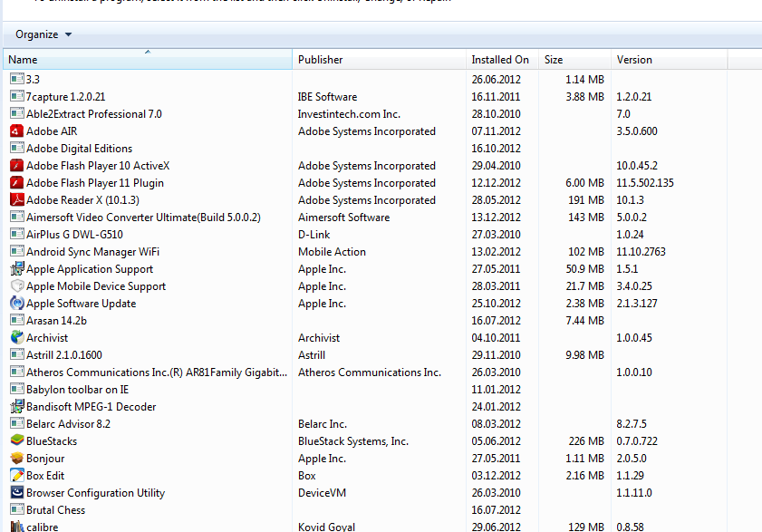Select the program named 3.3

33,79
